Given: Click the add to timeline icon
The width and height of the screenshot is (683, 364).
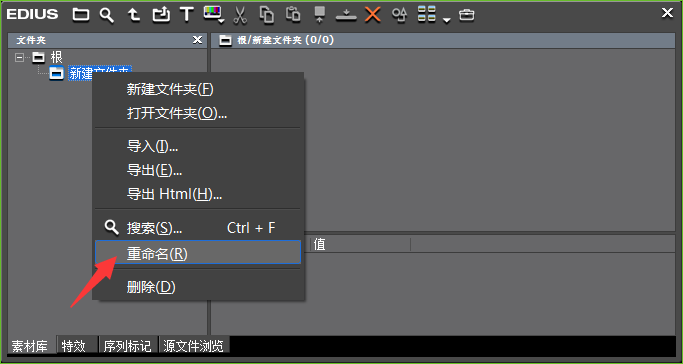Looking at the screenshot, I should click(346, 15).
